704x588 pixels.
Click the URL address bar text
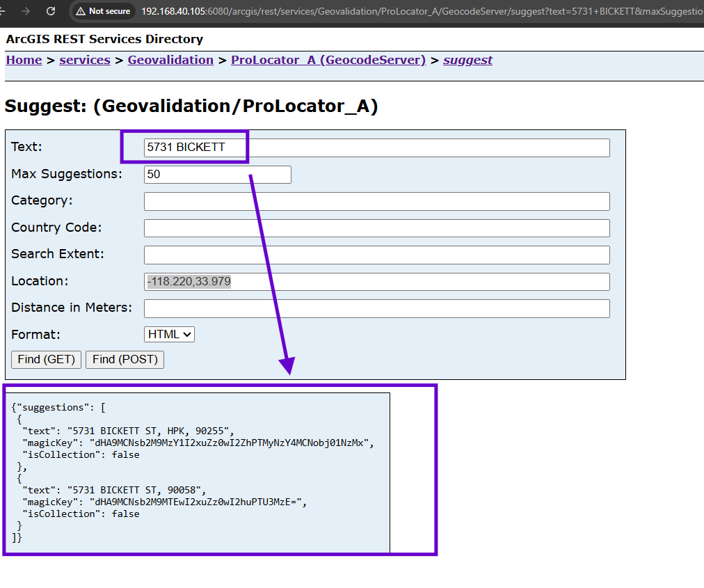pyautogui.click(x=422, y=10)
